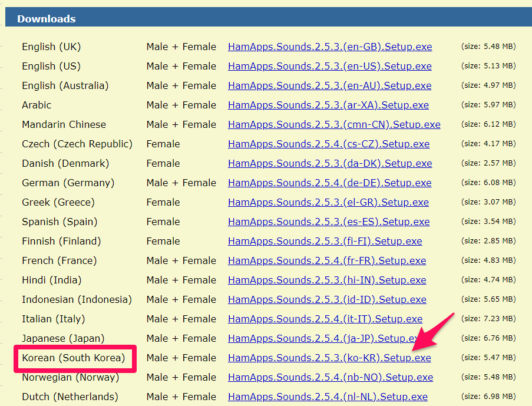Screen dimensions: 532x406
Task: Open the nb-NO Norwegian setup link
Action: click(331, 377)
